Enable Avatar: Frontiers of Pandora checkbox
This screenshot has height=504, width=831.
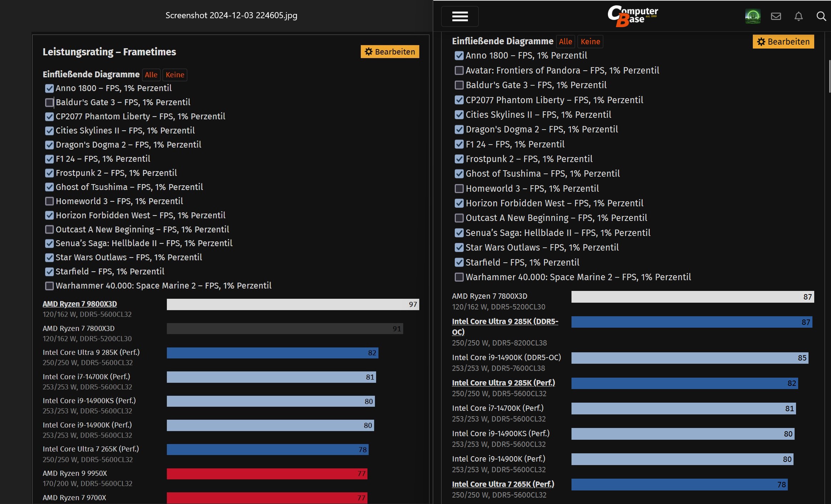pos(459,70)
